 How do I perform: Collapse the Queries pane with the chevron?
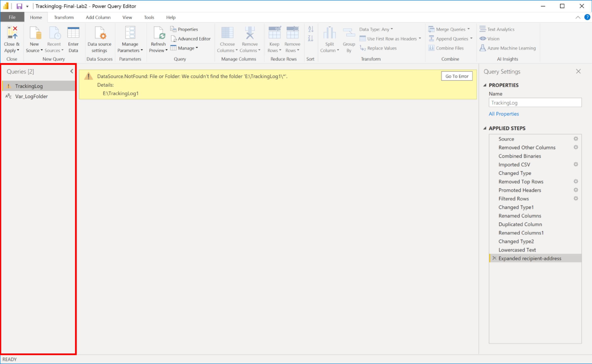71,71
